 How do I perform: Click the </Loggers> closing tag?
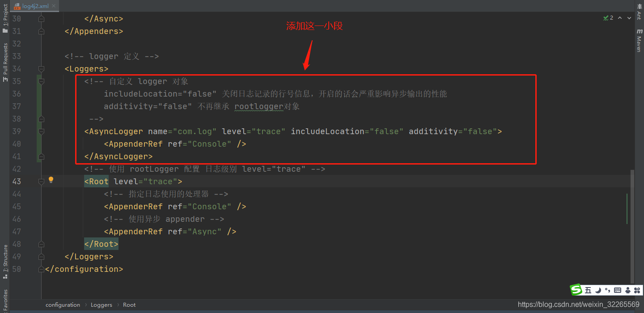point(89,257)
